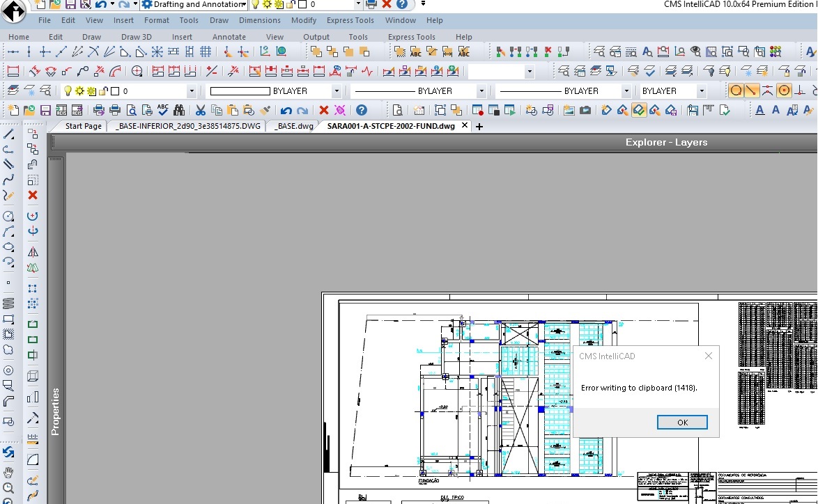Viewport: 818px width, 504px height.
Task: Click the Donut tool icon
Action: pyautogui.click(x=9, y=370)
